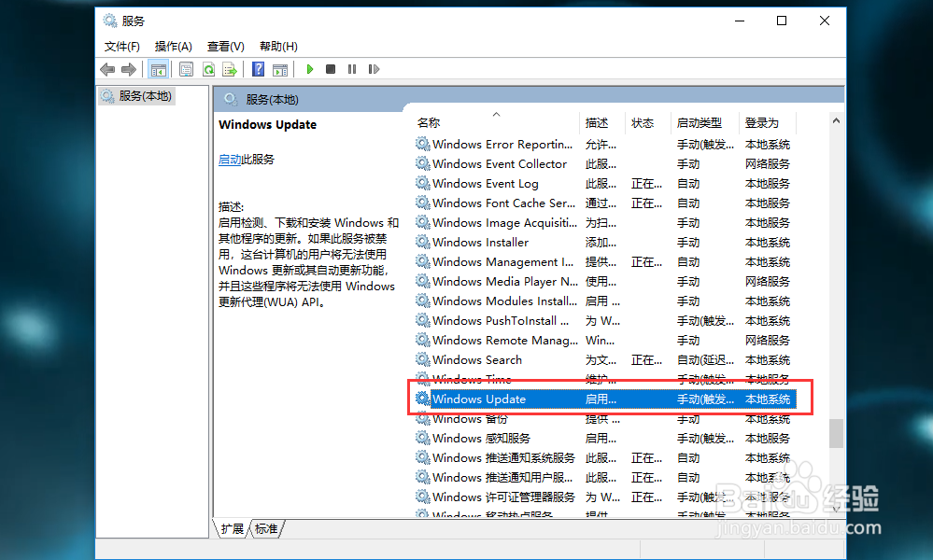
Task: Select the Windows 推送通知用户服务 row name
Action: coord(502,478)
